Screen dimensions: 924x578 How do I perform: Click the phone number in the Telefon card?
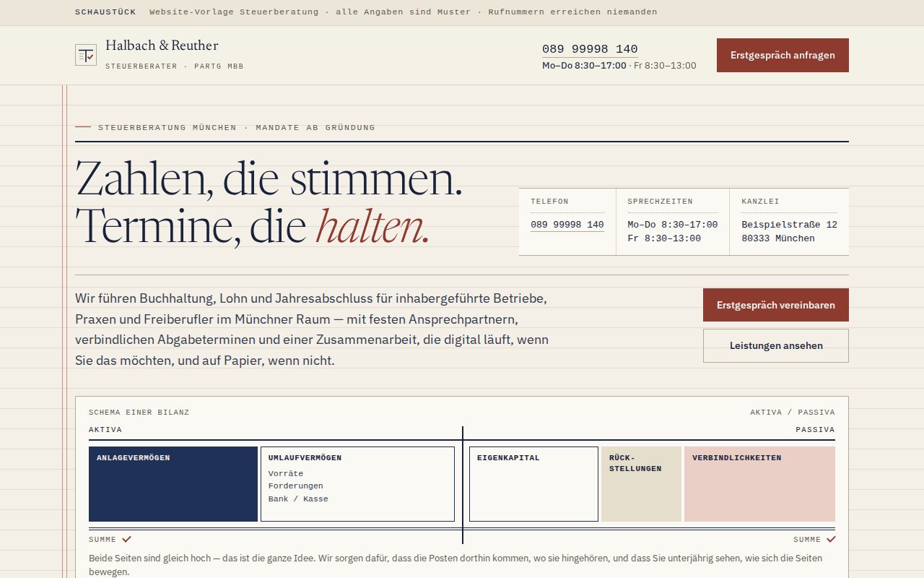click(x=567, y=225)
